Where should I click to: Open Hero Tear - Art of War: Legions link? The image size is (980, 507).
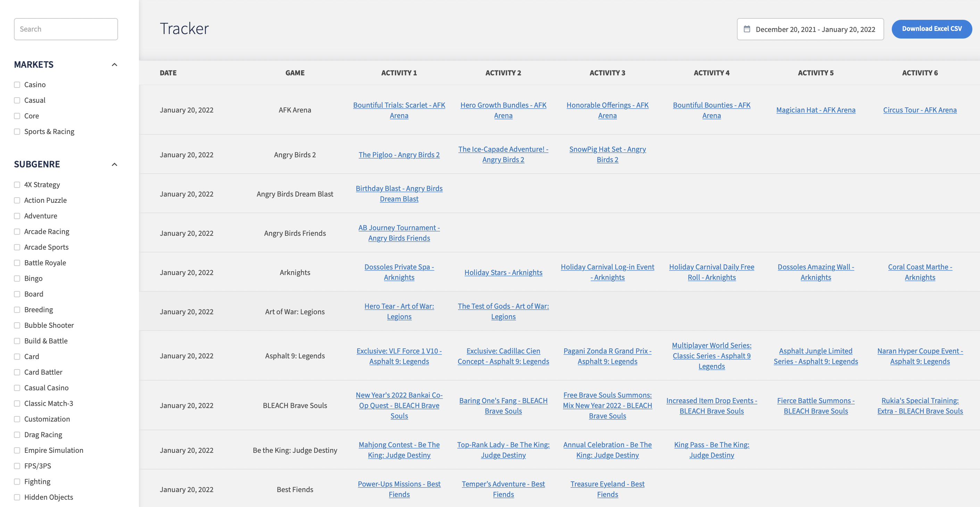(x=399, y=311)
